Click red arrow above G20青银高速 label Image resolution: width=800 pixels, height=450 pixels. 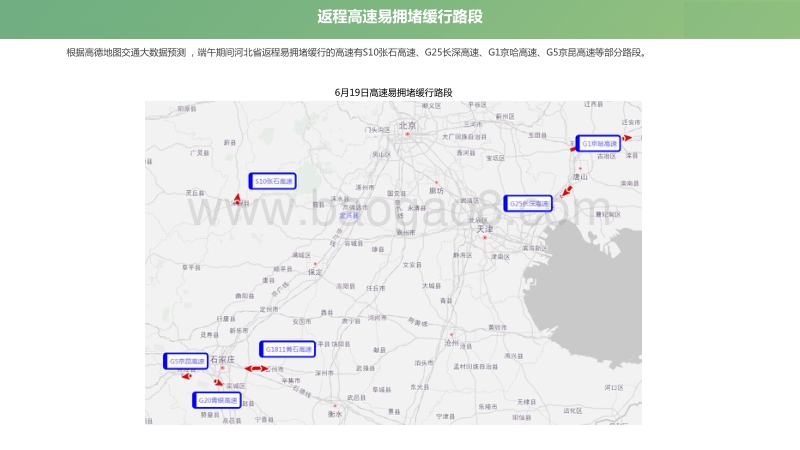click(x=218, y=382)
